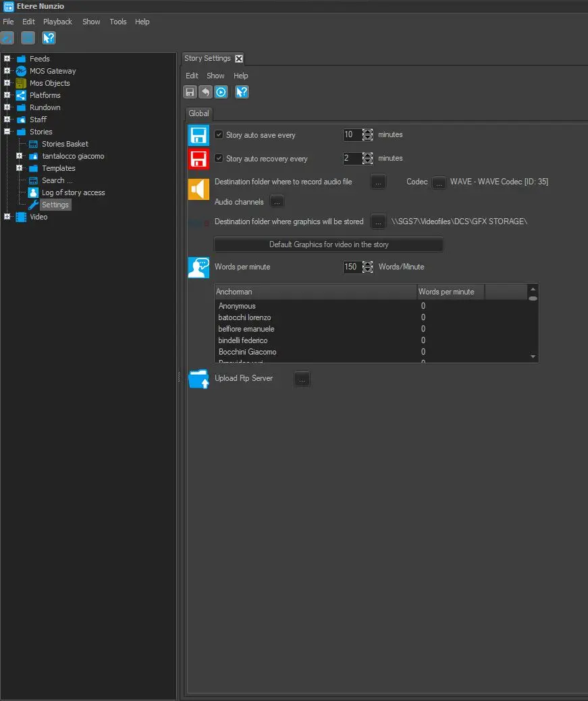Expand the tantalocco giacomo folder
The image size is (588, 701).
click(20, 156)
